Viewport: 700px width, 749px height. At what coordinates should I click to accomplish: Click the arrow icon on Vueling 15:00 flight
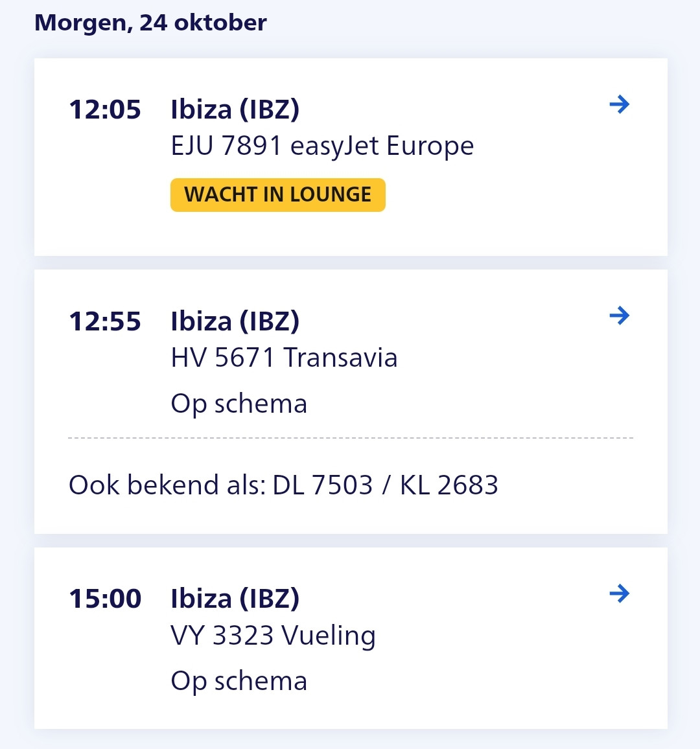point(620,593)
